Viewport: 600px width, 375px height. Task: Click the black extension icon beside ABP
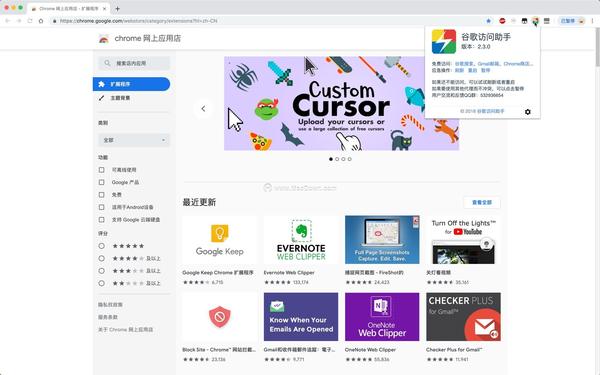click(524, 21)
